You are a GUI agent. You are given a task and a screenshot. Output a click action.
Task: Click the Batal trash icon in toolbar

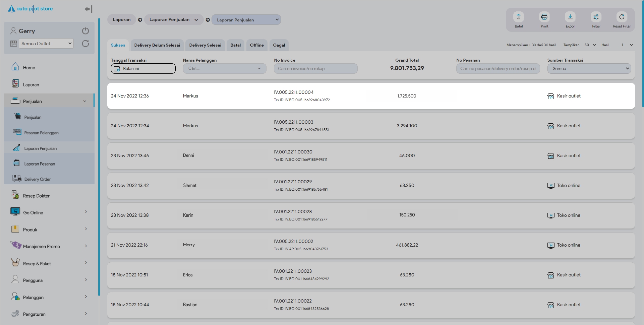click(518, 17)
